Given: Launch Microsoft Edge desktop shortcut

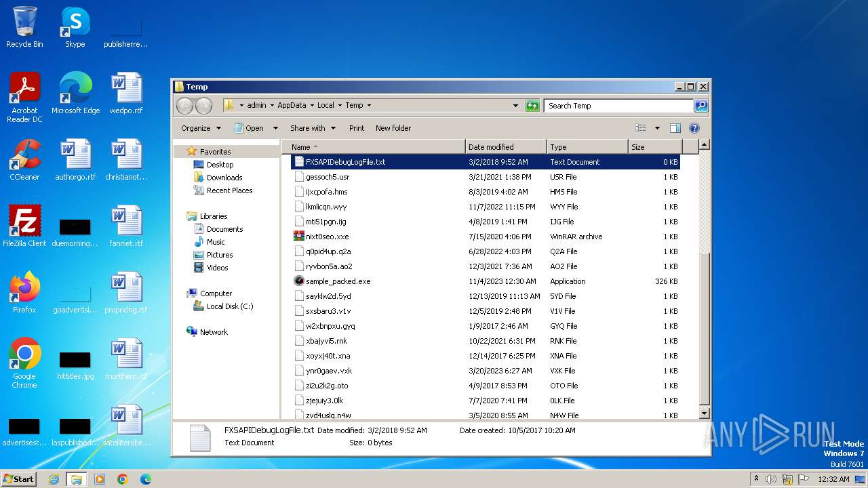Looking at the screenshot, I should point(75,94).
